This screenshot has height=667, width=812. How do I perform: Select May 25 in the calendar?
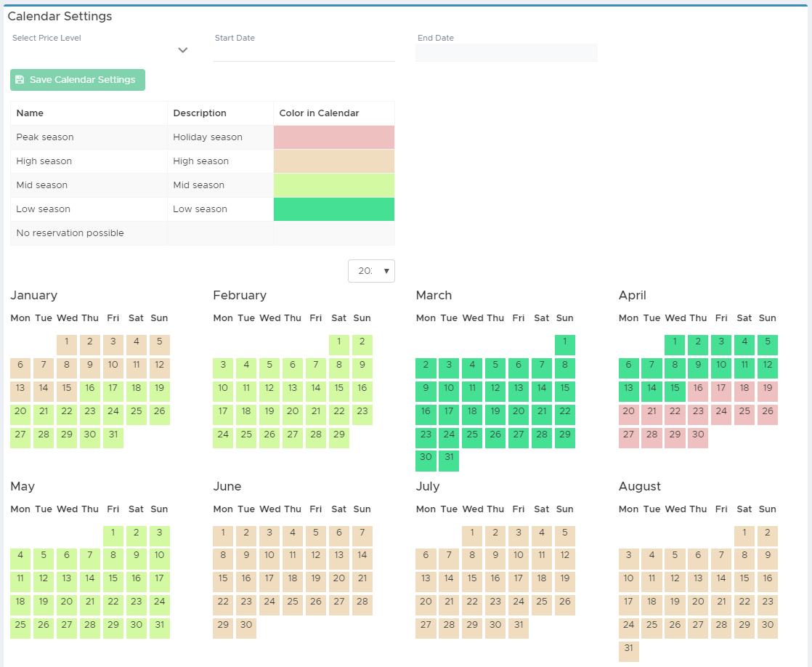(x=20, y=628)
